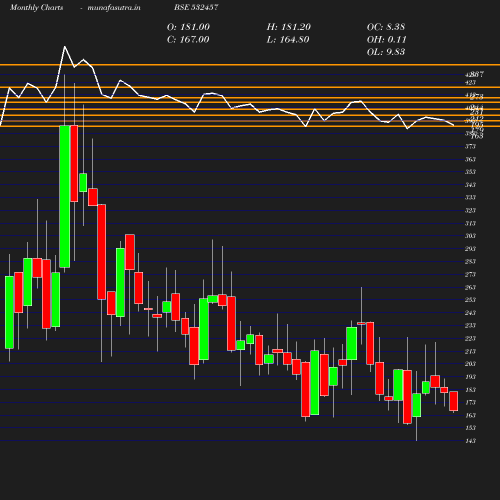The width and height of the screenshot is (500, 500).
Task: Click the 153 price axis label
Action: point(470,428)
